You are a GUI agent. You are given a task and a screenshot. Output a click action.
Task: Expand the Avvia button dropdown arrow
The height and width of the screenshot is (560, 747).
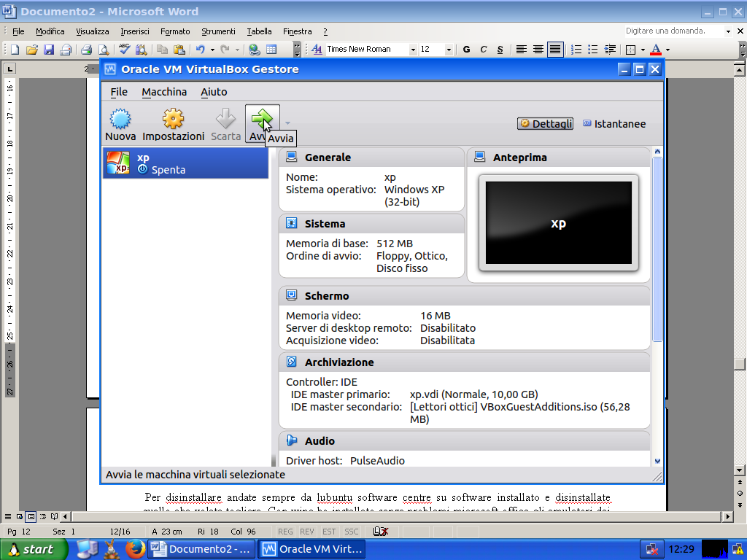point(287,123)
